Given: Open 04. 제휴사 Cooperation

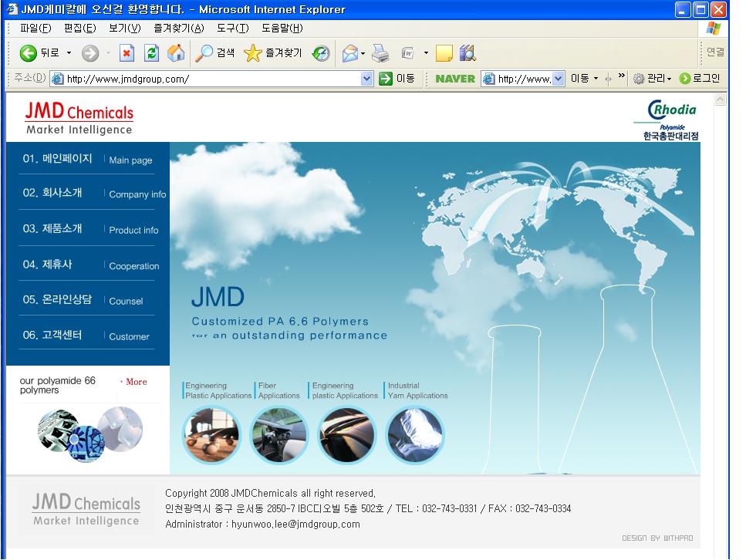Looking at the screenshot, I should pyautogui.click(x=90, y=265).
